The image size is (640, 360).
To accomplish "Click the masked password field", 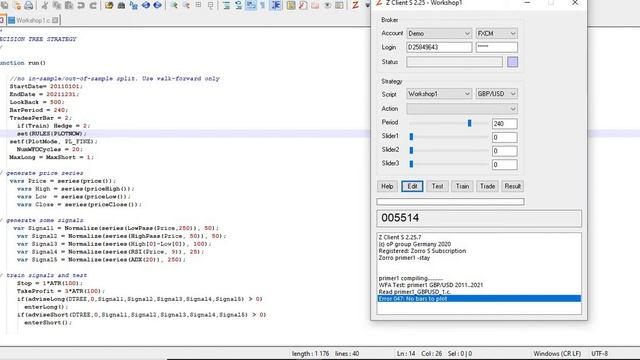I will [x=496, y=47].
